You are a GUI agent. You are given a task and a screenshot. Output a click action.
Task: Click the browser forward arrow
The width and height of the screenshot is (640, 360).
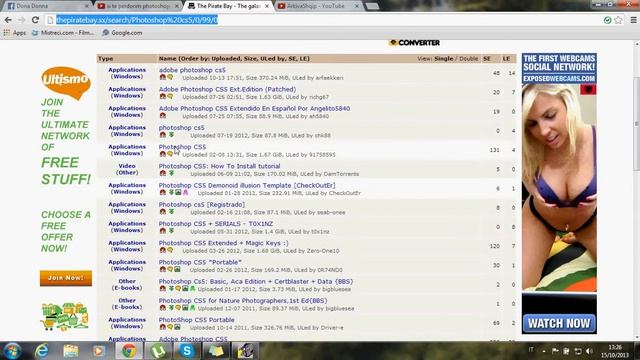coord(22,20)
